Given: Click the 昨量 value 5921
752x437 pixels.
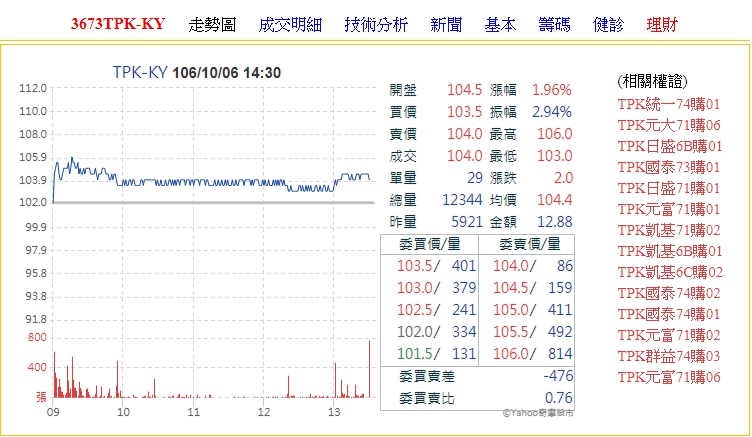Looking at the screenshot, I should (467, 222).
